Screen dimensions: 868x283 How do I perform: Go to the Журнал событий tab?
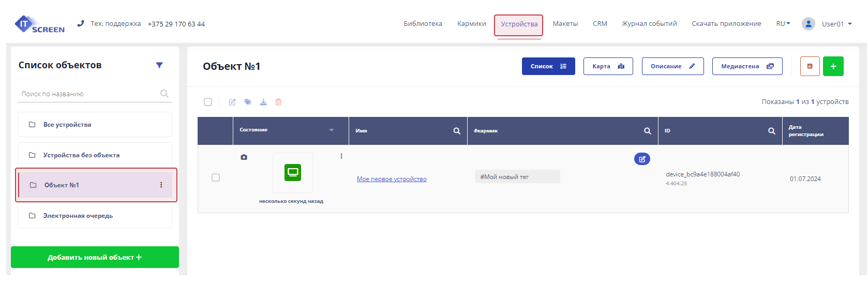[649, 24]
